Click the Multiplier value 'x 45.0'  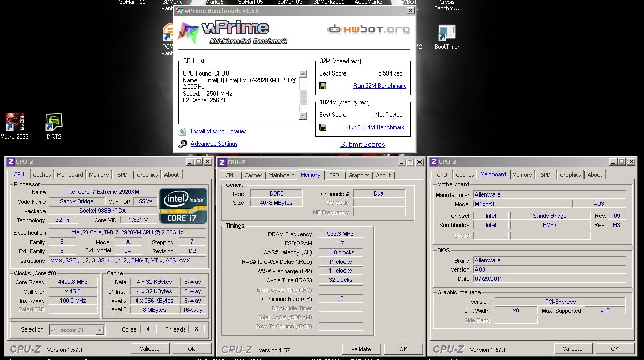[x=73, y=291]
